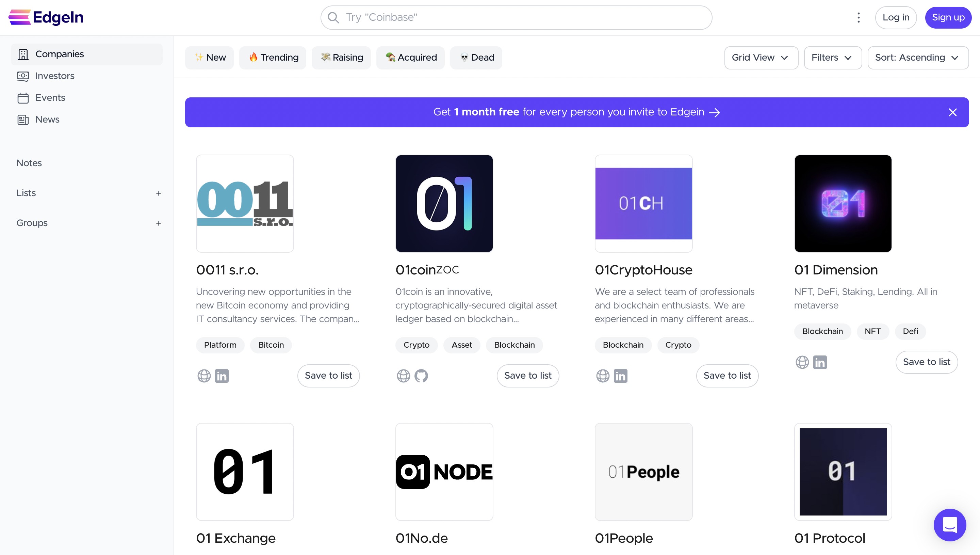The height and width of the screenshot is (555, 980).
Task: Open 01coin GitHub icon
Action: coord(421,376)
